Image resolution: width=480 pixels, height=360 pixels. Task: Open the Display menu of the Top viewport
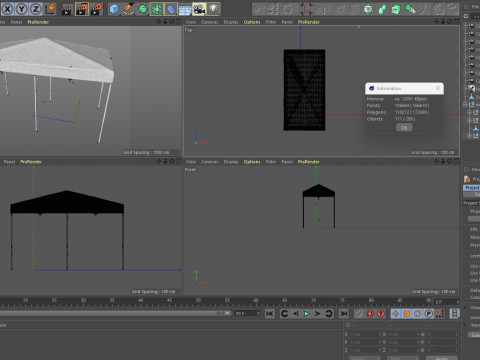tap(231, 22)
